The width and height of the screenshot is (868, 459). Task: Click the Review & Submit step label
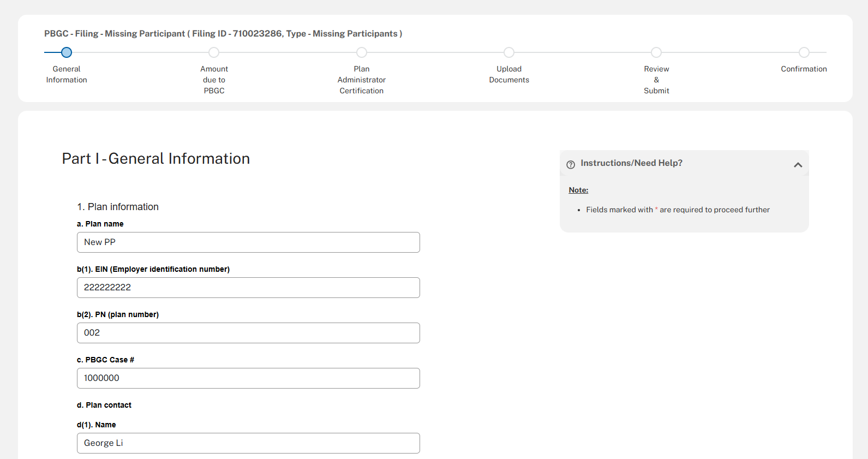pos(656,80)
